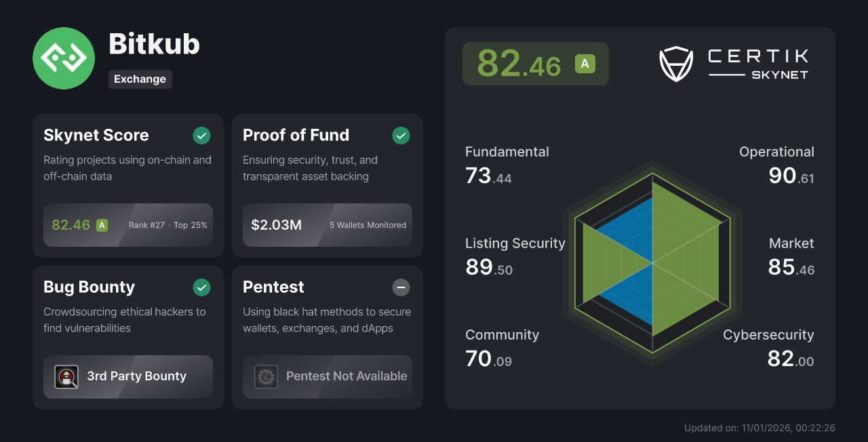This screenshot has height=442, width=868.
Task: Expand the Skynet Score rating details
Action: click(127, 225)
